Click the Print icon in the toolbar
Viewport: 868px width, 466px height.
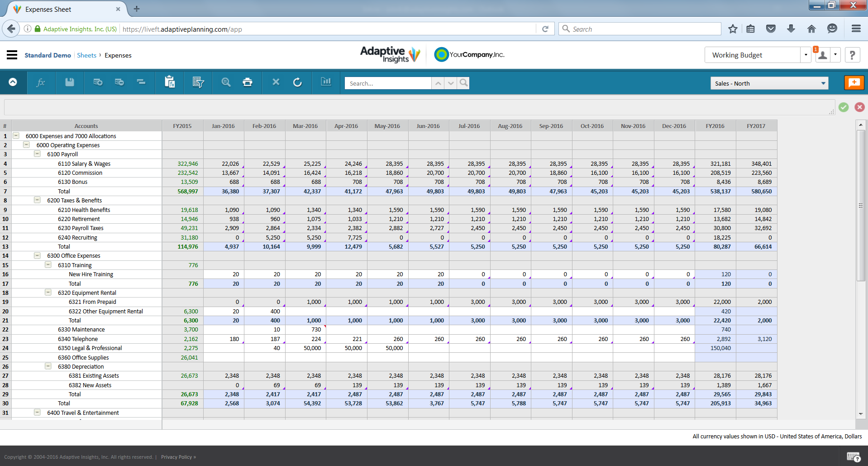point(247,82)
